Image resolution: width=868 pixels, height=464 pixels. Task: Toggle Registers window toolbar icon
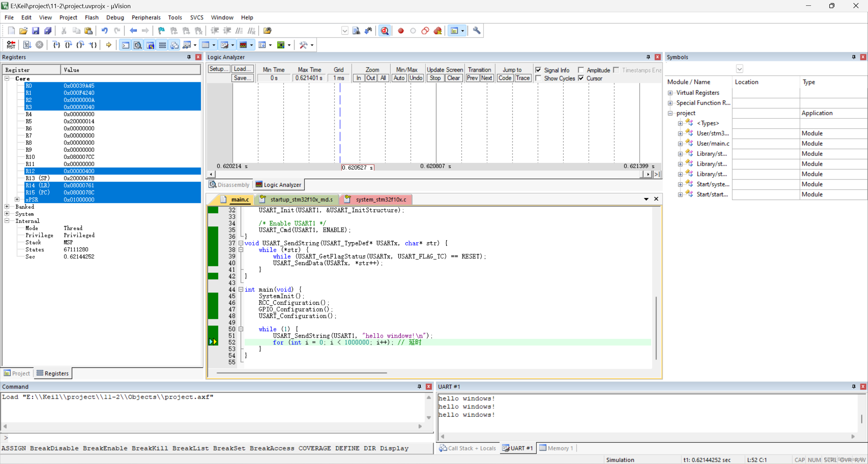pyautogui.click(x=162, y=45)
